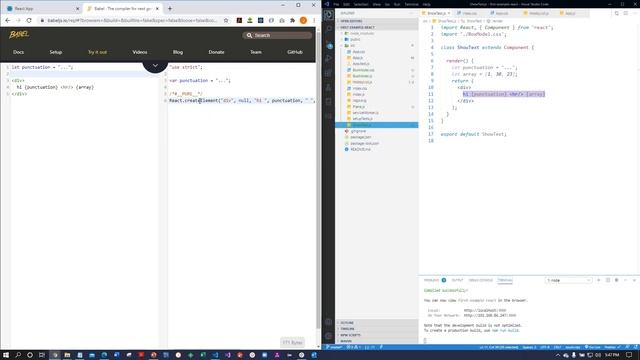Select terminal dropdown showing 1: node

point(569,280)
